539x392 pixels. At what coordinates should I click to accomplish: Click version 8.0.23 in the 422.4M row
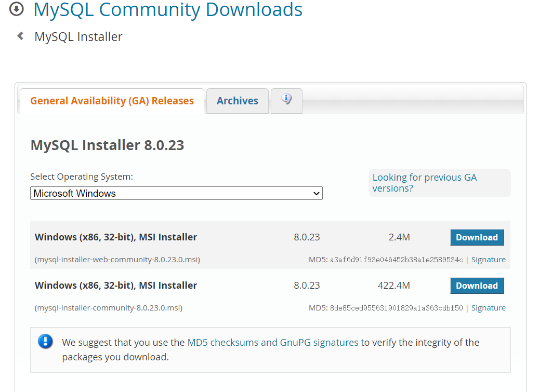point(307,286)
